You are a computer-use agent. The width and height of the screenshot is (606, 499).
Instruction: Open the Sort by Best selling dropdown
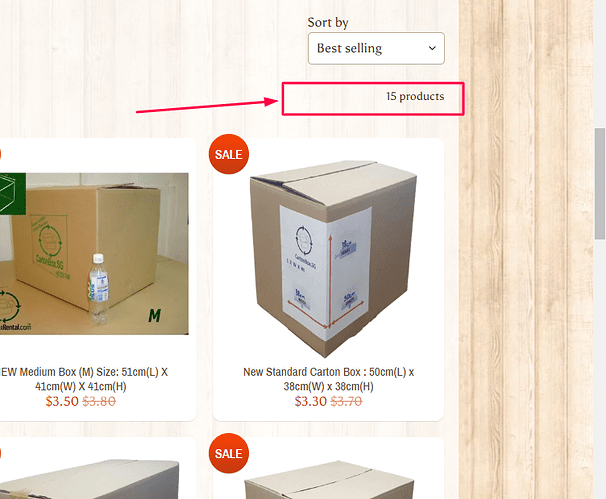pos(376,48)
